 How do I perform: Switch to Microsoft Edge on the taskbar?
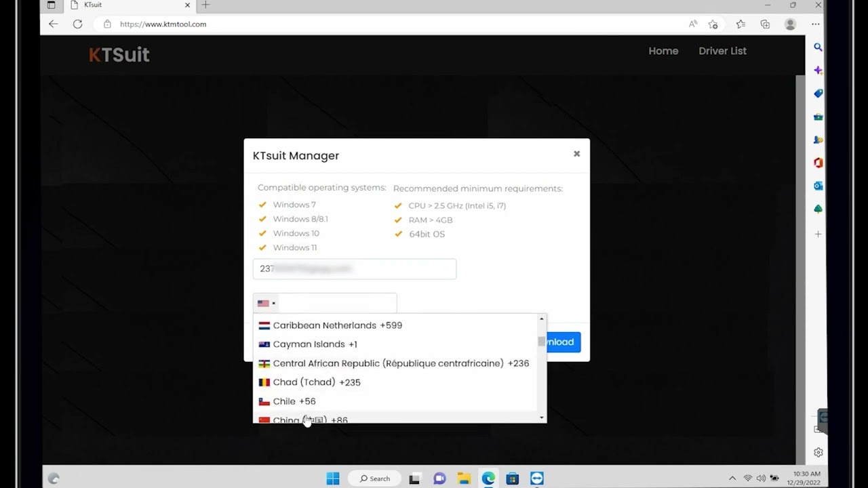[488, 479]
